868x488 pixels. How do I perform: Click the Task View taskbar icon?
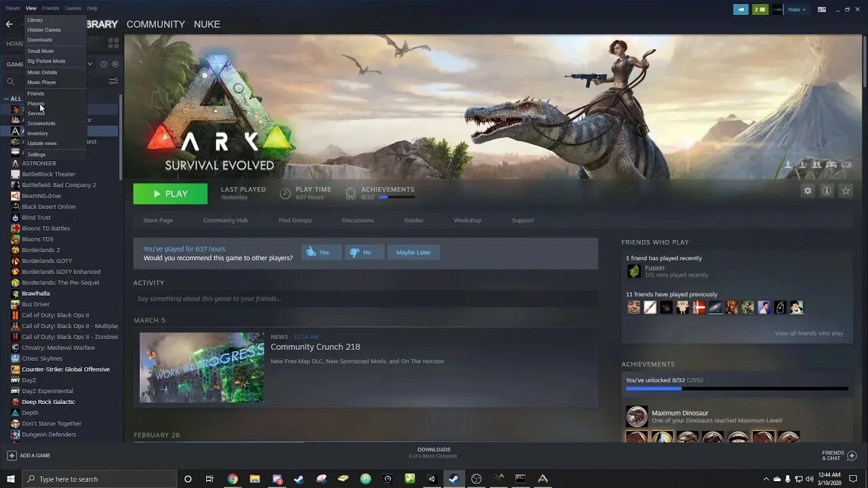(210, 479)
